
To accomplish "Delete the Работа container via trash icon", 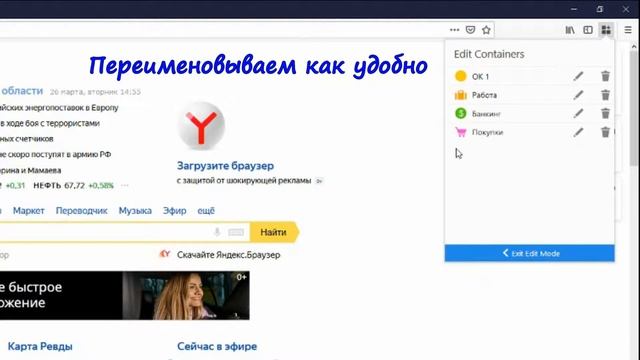I will [605, 95].
